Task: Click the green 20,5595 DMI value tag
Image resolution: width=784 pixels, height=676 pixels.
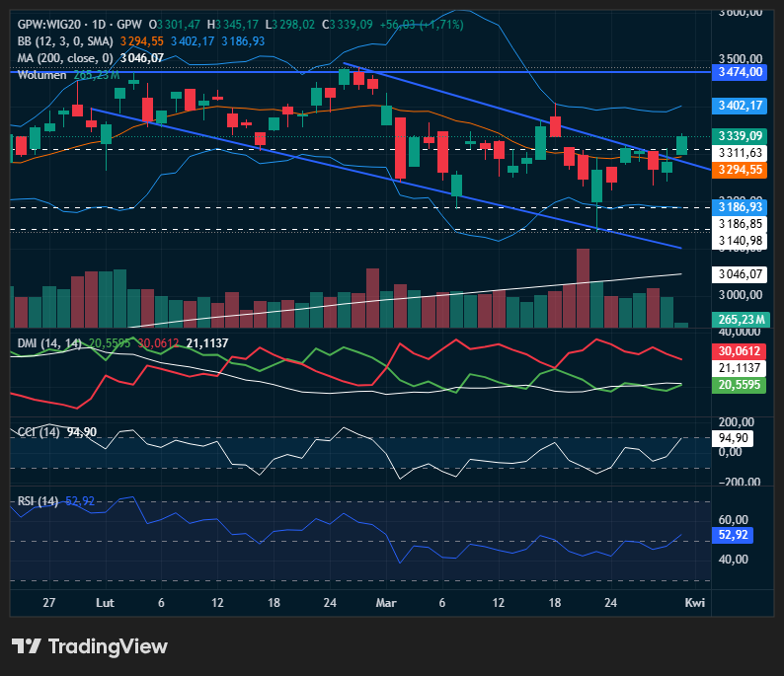Action: click(738, 384)
